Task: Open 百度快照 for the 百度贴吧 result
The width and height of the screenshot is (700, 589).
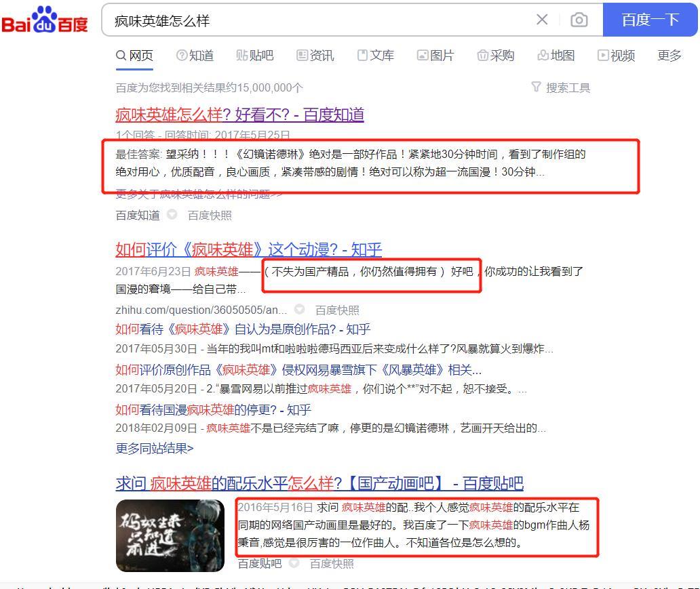Action: [x=332, y=564]
